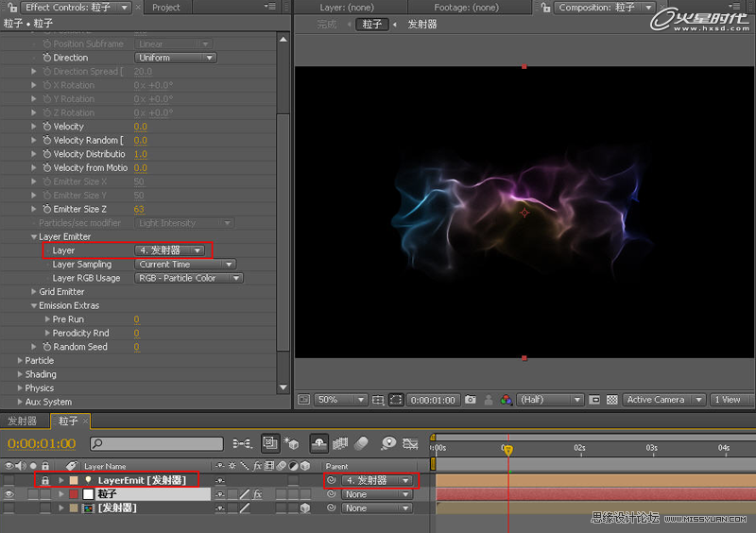
Task: Toggle the lock on the LayerEmit layer
Action: pyautogui.click(x=45, y=480)
